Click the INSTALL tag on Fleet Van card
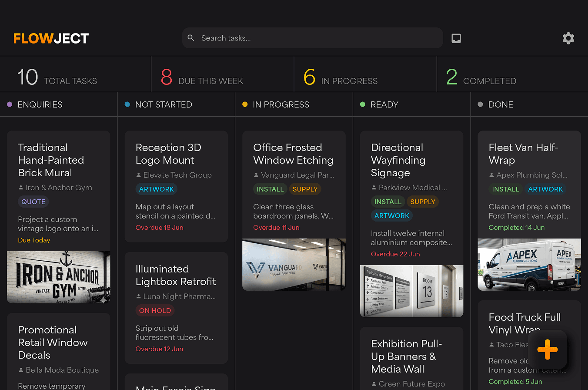588x390 pixels. [506, 189]
